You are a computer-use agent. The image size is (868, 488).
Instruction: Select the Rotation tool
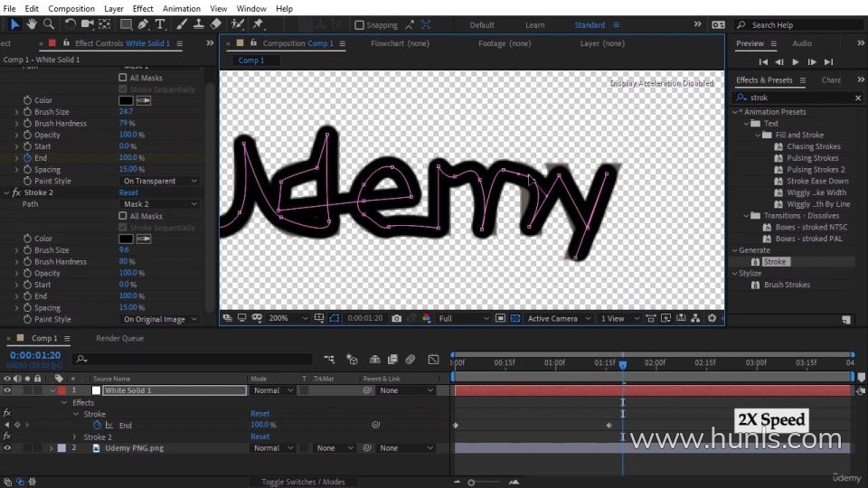[x=70, y=24]
